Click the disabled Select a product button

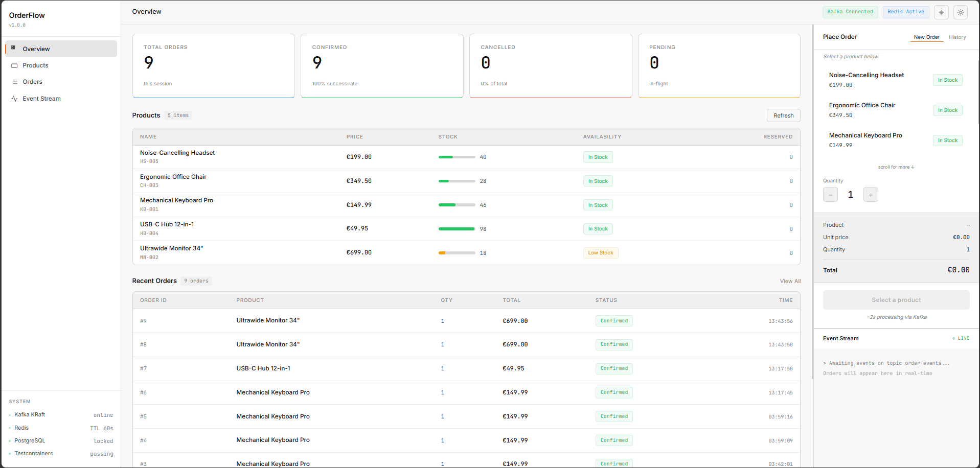tap(896, 300)
